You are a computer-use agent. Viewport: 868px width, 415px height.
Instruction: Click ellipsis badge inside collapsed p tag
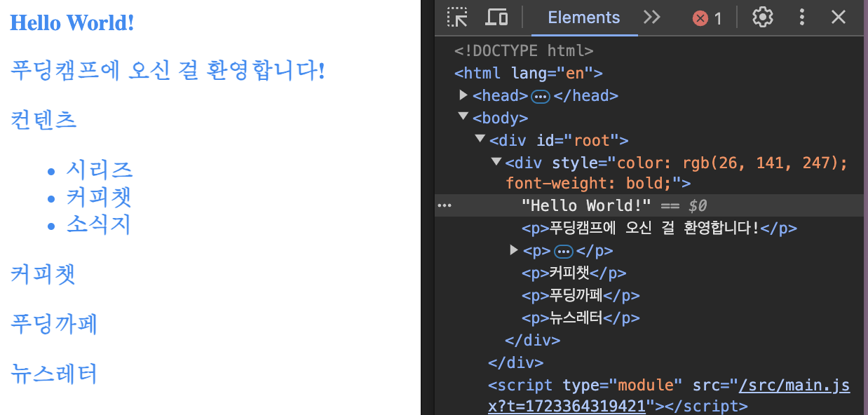click(x=563, y=251)
